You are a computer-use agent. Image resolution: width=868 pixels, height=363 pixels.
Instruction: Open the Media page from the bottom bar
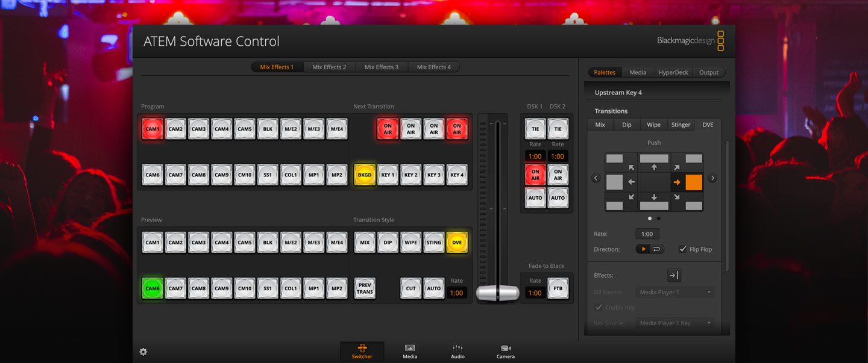point(409,352)
